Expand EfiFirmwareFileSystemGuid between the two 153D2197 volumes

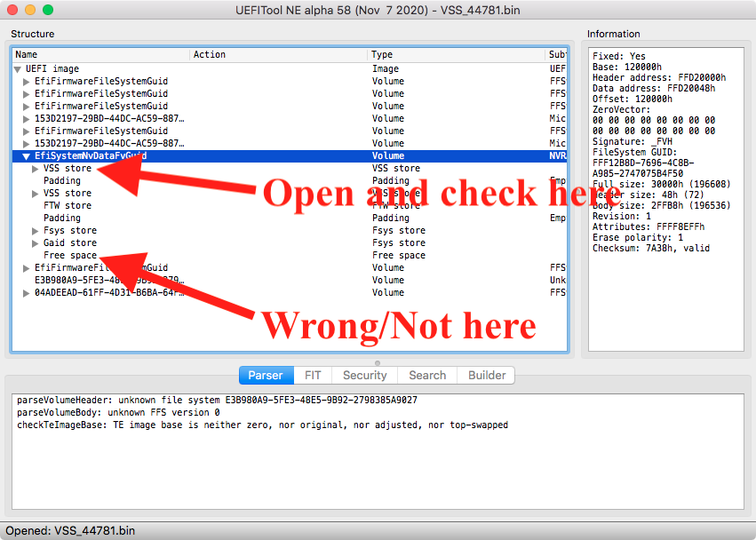click(x=27, y=131)
